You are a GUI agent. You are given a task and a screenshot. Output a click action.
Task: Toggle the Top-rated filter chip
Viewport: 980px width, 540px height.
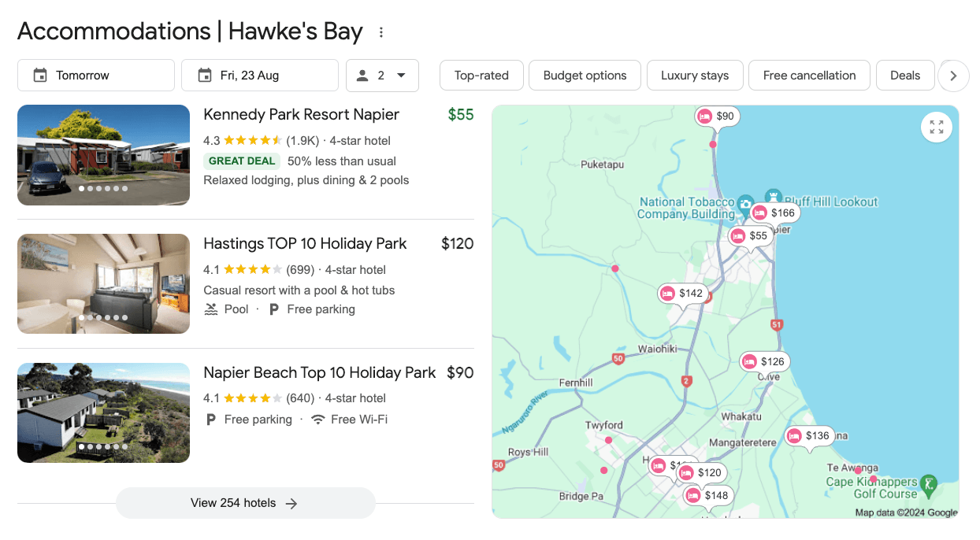point(481,76)
